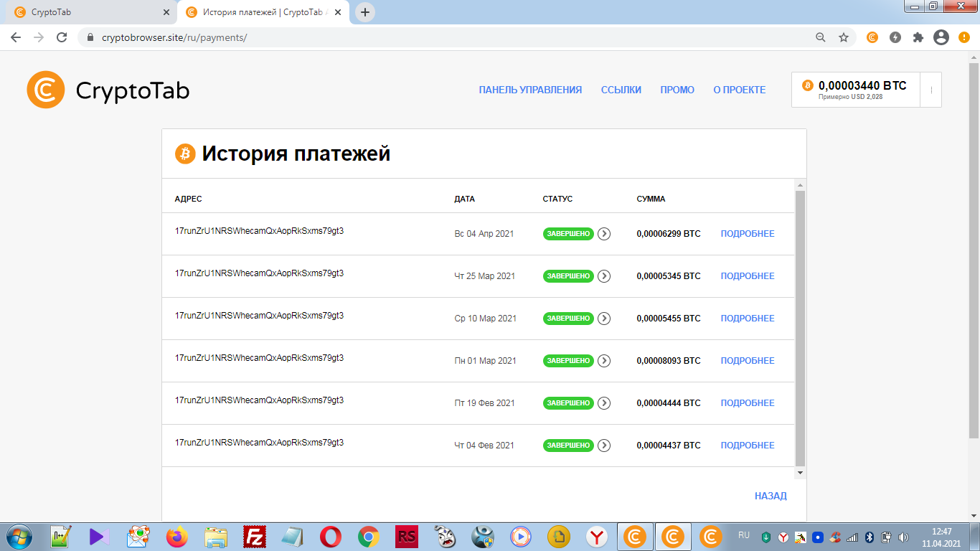Screen dimensions: 980x551
Task: Open Windows Explorer folder in taskbar
Action: click(x=216, y=537)
